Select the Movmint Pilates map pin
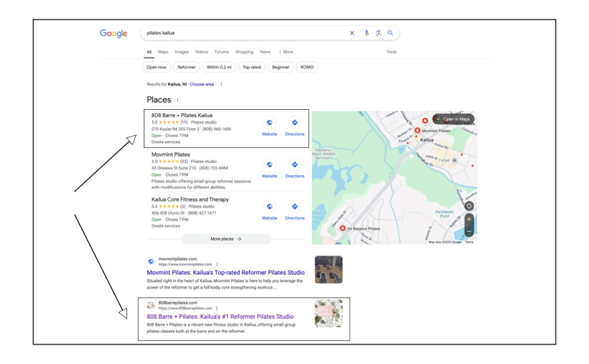The image size is (589, 364). point(418,131)
